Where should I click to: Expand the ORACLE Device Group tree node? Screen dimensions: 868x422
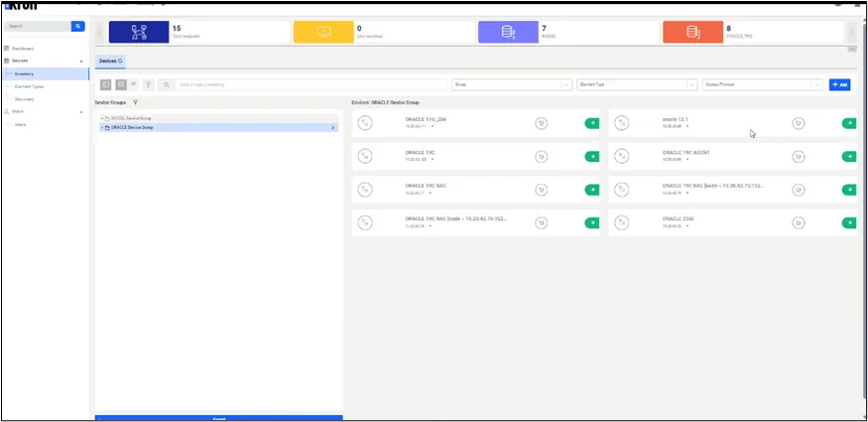click(x=102, y=127)
